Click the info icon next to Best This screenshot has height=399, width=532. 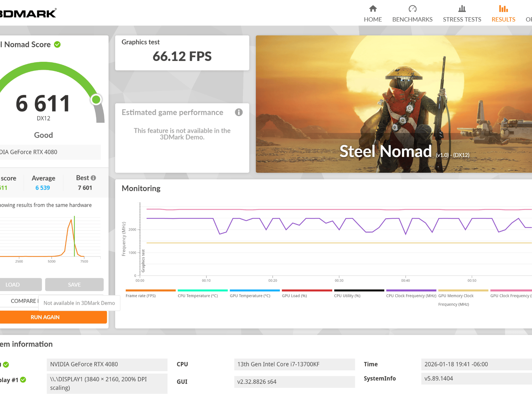pyautogui.click(x=93, y=178)
